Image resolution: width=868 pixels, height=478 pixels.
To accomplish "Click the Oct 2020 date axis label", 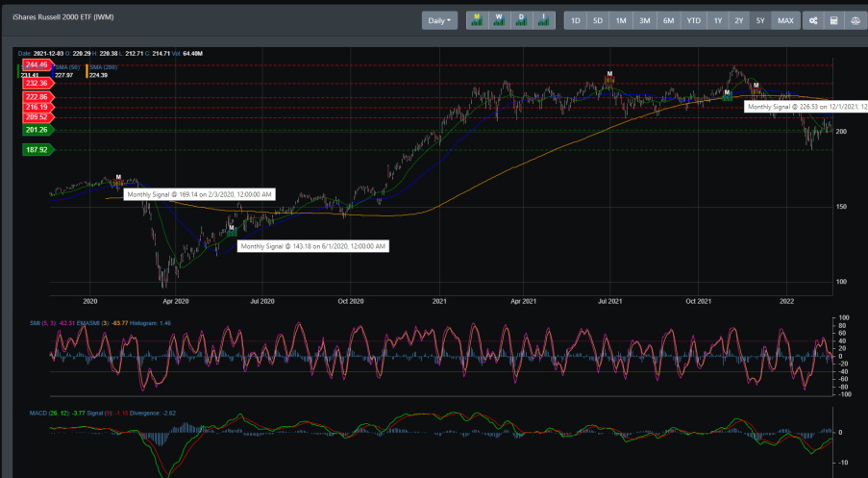I will 351,301.
